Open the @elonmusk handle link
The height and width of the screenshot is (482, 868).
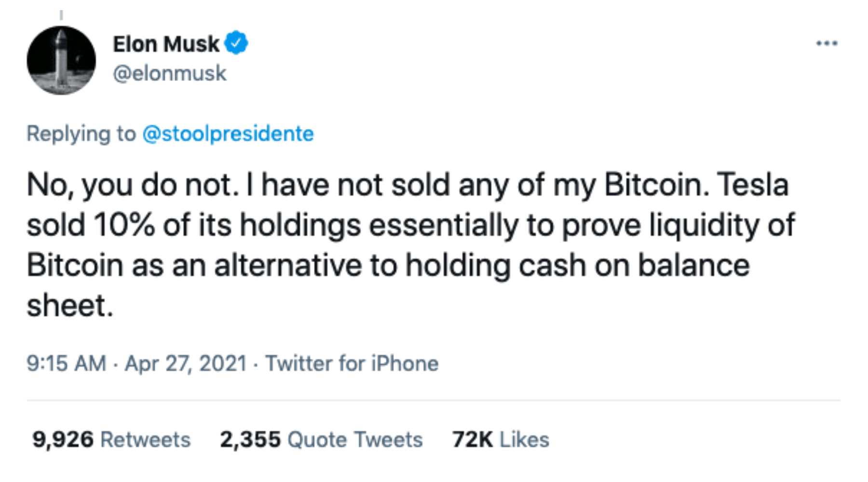[x=169, y=73]
